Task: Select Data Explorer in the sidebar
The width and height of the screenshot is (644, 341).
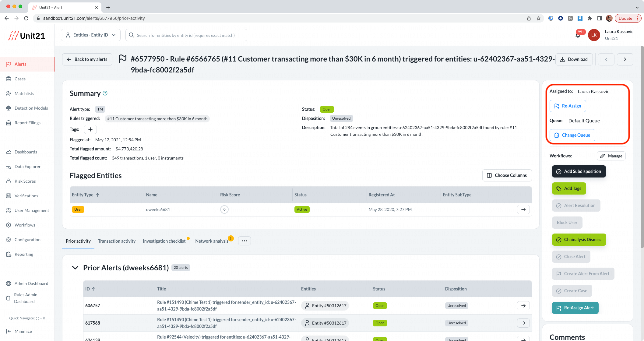Action: [27, 167]
